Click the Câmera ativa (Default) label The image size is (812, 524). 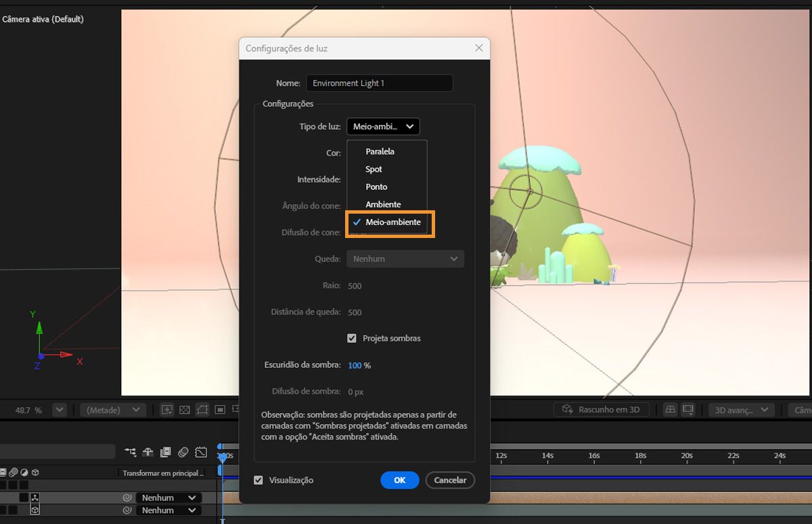(43, 20)
